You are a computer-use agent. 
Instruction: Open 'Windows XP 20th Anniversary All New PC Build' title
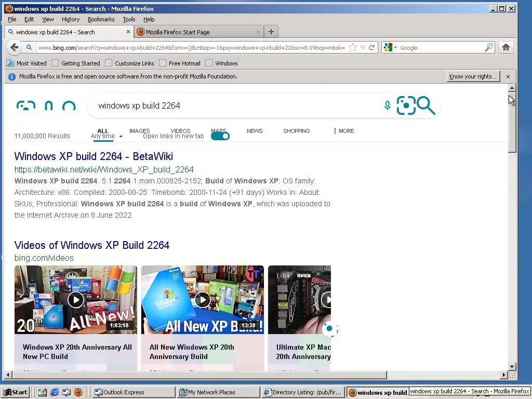[x=77, y=352]
